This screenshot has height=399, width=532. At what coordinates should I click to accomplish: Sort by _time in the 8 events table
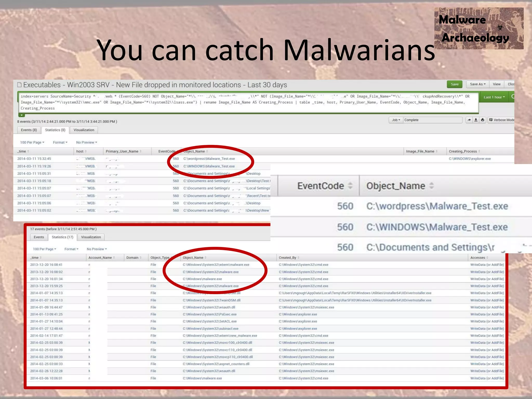coord(28,151)
